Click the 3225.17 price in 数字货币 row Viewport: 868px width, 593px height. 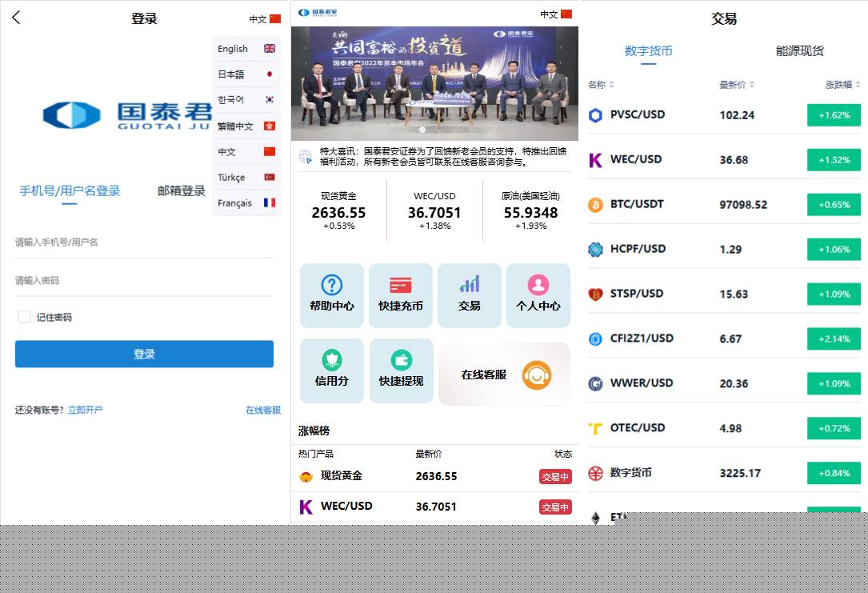point(740,474)
